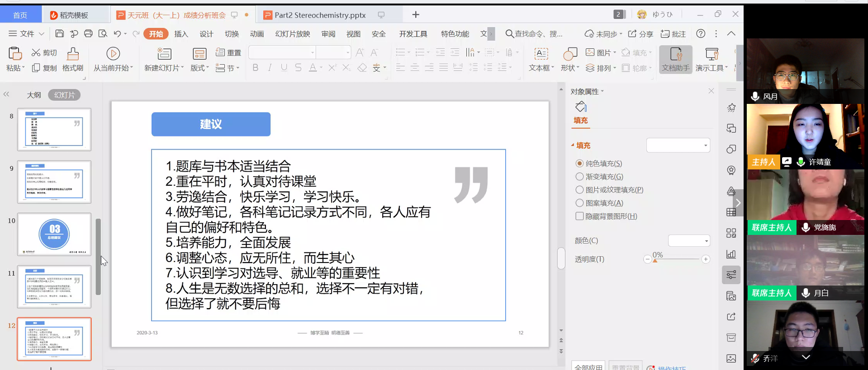Open the 填充 preset dropdown in the panel
Image resolution: width=868 pixels, height=370 pixels.
tap(678, 145)
